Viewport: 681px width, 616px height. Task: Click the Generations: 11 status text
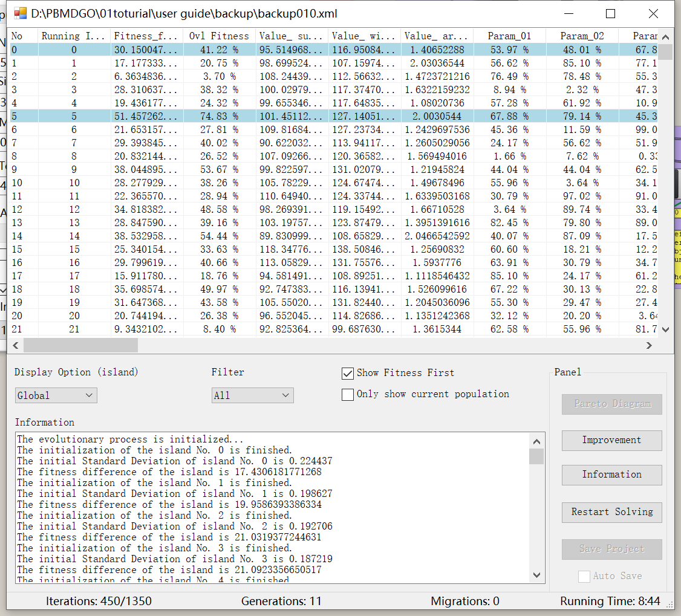[x=281, y=601]
